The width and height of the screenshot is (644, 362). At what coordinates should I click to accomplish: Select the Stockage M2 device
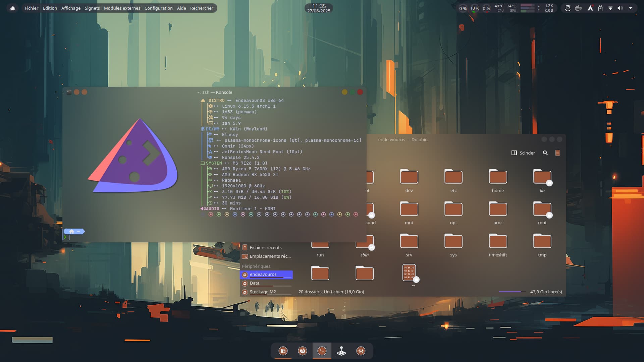coord(263,292)
